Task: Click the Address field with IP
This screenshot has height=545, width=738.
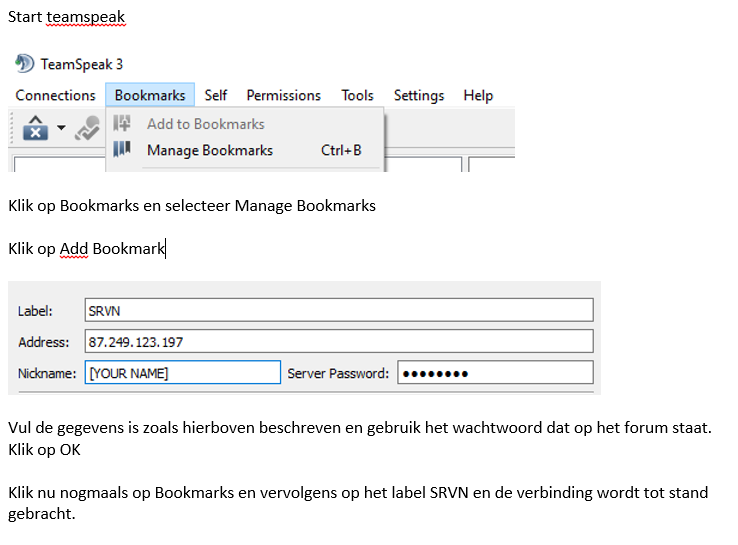Action: tap(339, 341)
